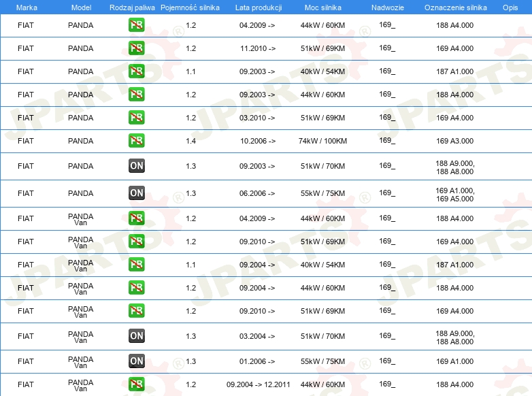Click the Opis column header
Image resolution: width=532 pixels, height=396 pixels.
(510, 7)
